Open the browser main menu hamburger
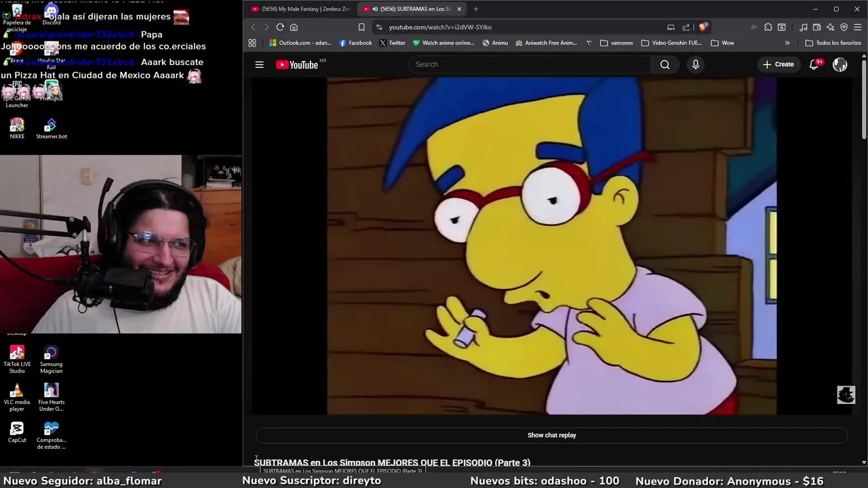 pyautogui.click(x=858, y=27)
